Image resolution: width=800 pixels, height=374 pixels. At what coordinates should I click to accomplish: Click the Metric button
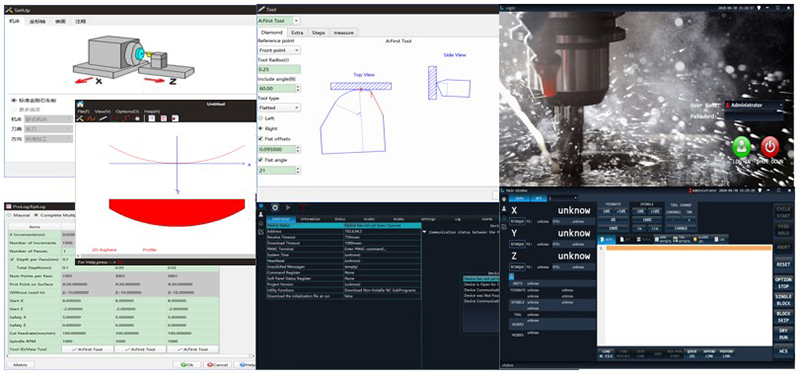[x=20, y=365]
